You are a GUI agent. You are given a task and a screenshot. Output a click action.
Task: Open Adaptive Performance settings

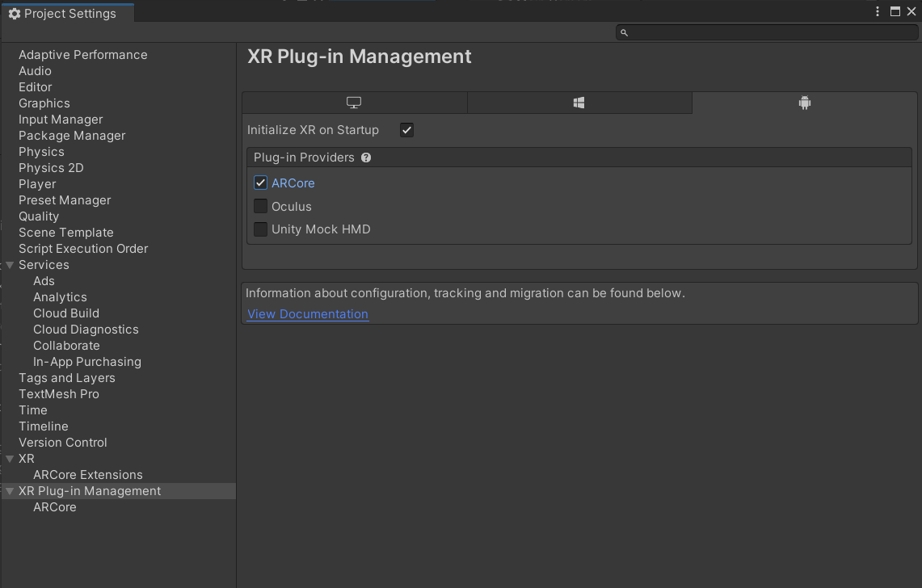coord(83,55)
